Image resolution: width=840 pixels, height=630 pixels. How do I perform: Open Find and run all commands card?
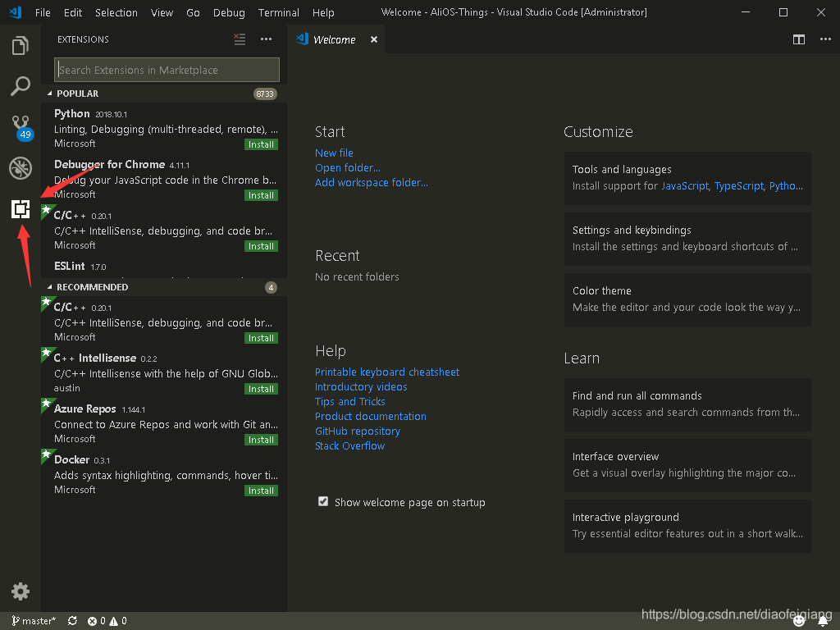pos(687,404)
